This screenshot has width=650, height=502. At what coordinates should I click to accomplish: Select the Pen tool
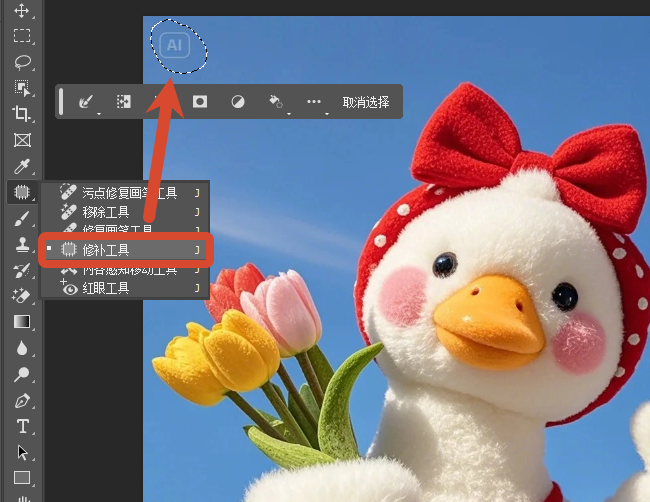(x=22, y=401)
